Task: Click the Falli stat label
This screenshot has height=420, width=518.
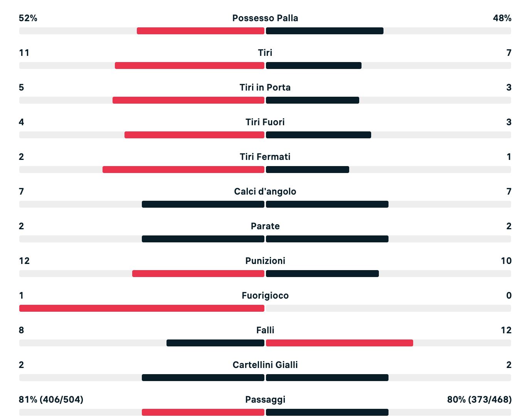Action: click(x=265, y=330)
